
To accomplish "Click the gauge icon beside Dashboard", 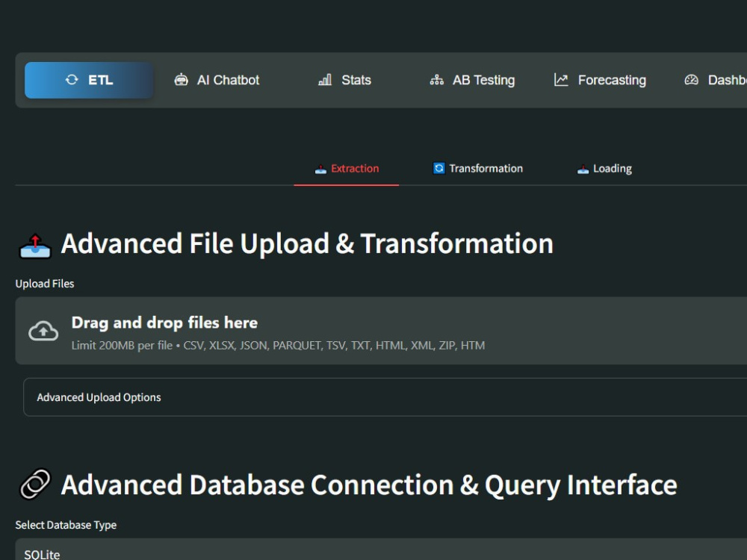I will pos(691,80).
